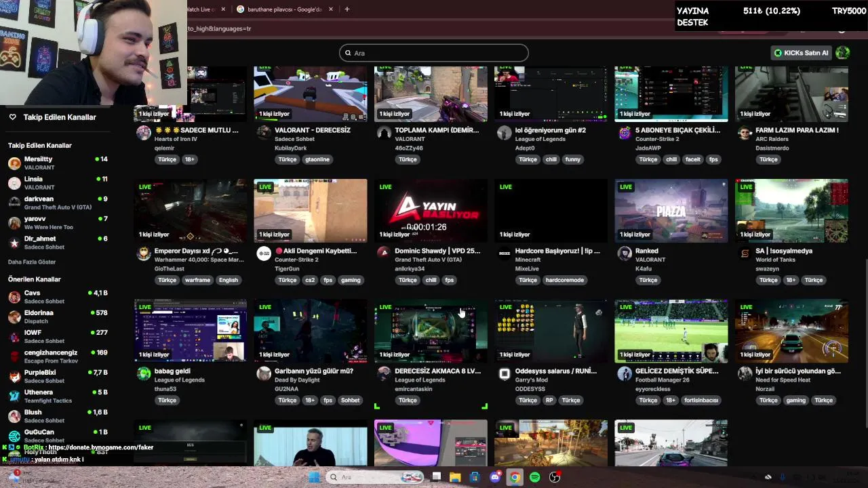
Task: Open the World of Tanks SA thumbnail
Action: [791, 211]
